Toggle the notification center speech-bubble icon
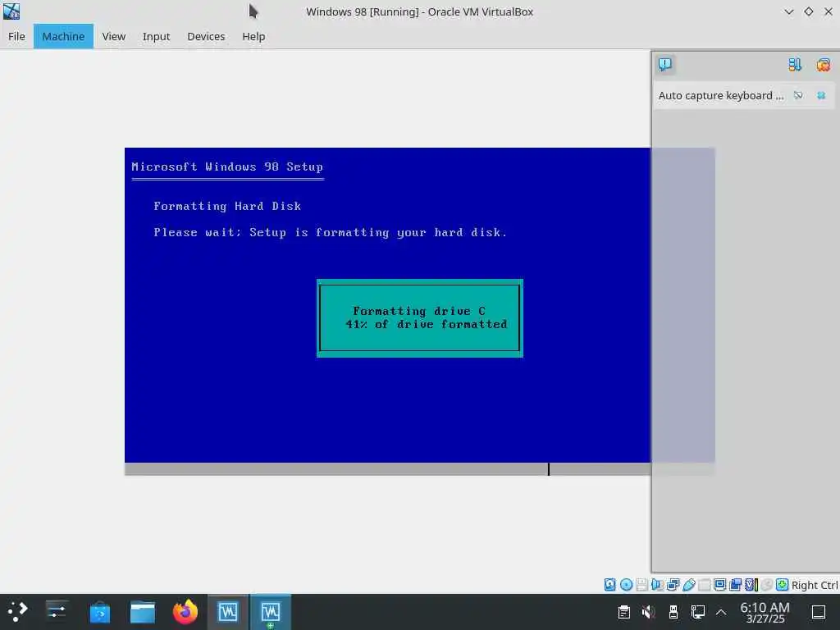Screen dimensions: 840x630 (664, 65)
